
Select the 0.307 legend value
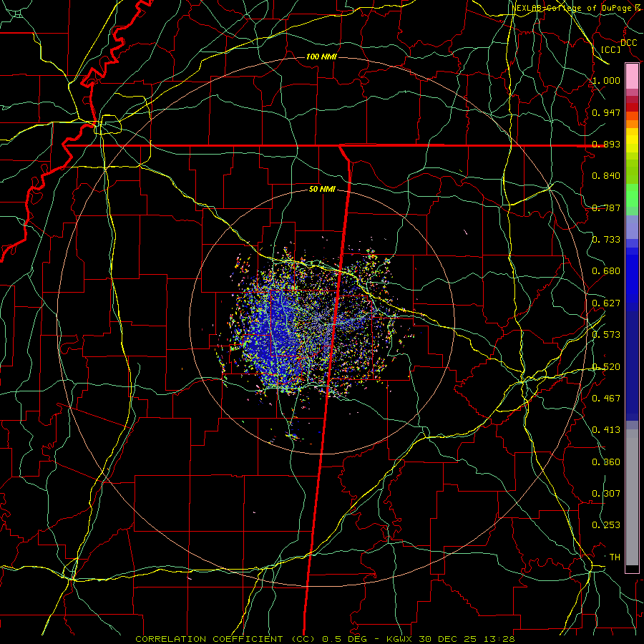(x=606, y=494)
